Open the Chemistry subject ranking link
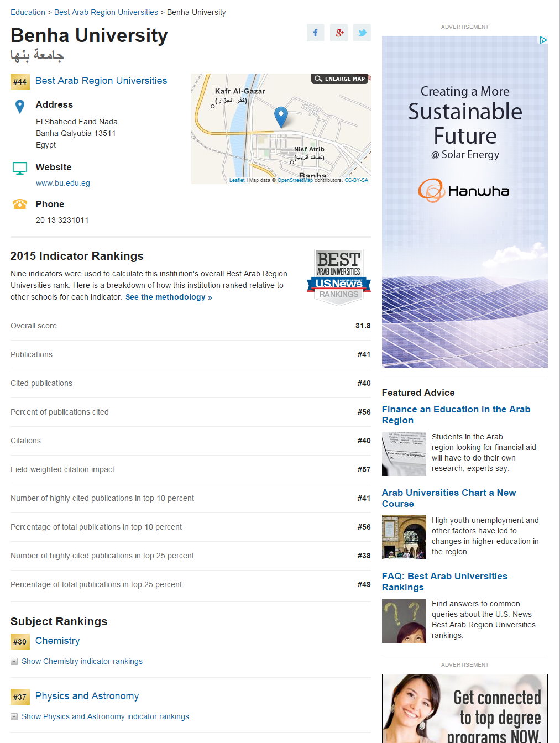This screenshot has height=743, width=560. point(57,641)
